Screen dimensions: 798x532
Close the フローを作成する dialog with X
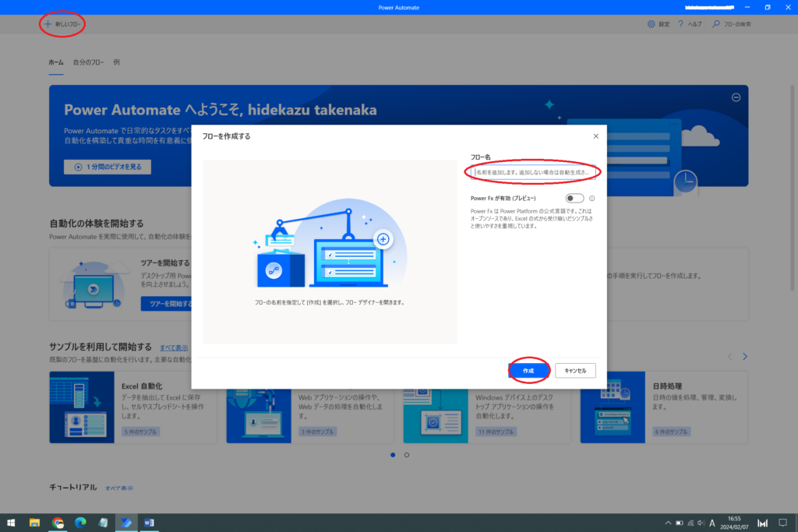(x=596, y=136)
